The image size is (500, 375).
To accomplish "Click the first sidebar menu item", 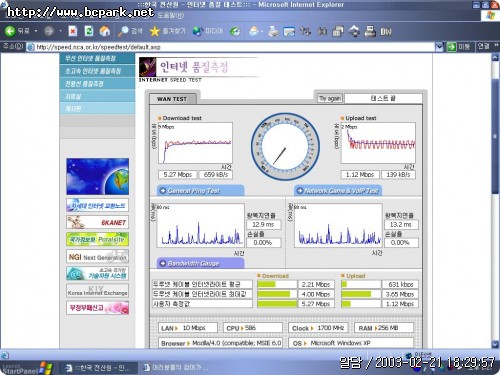I will [97, 58].
